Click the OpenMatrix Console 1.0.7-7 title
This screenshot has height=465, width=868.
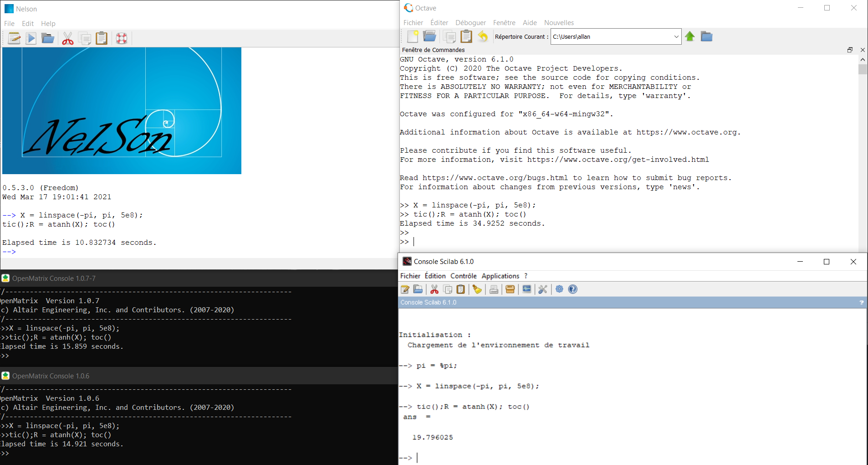click(x=54, y=278)
